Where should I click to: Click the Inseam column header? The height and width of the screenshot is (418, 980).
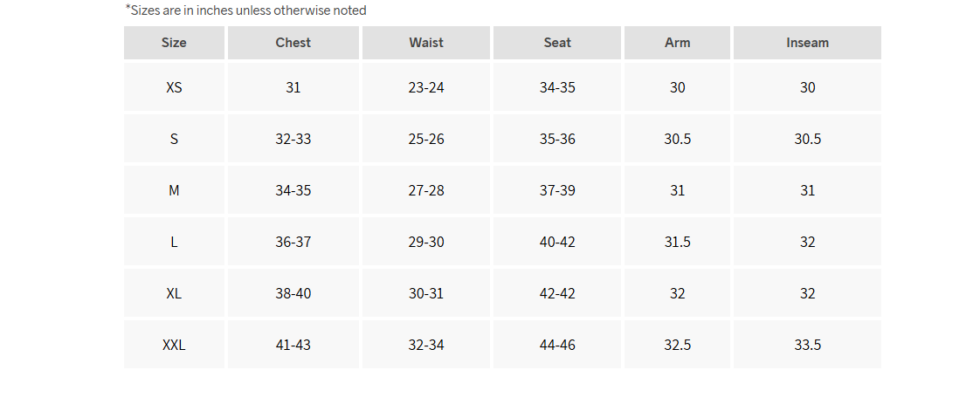click(808, 43)
